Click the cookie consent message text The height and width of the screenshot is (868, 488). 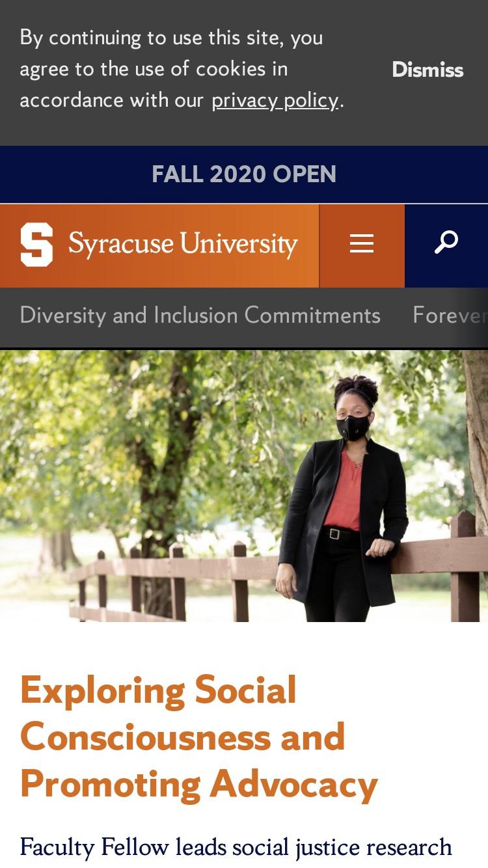pyautogui.click(x=182, y=69)
